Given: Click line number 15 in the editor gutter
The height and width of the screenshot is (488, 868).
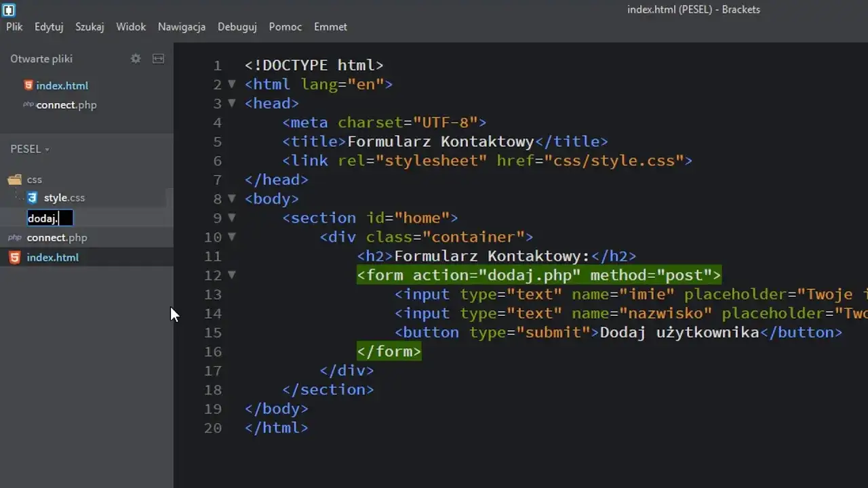Looking at the screenshot, I should (x=213, y=332).
